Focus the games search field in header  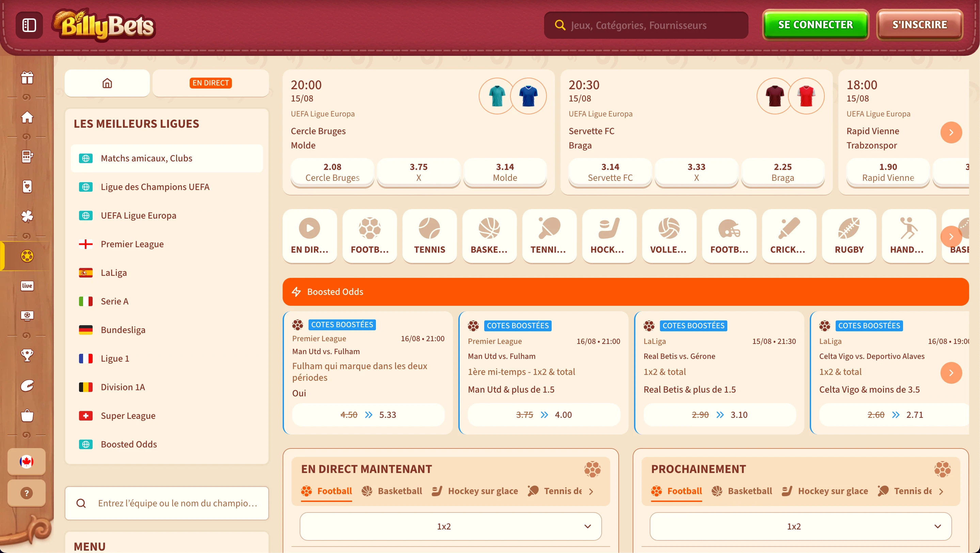coord(646,25)
